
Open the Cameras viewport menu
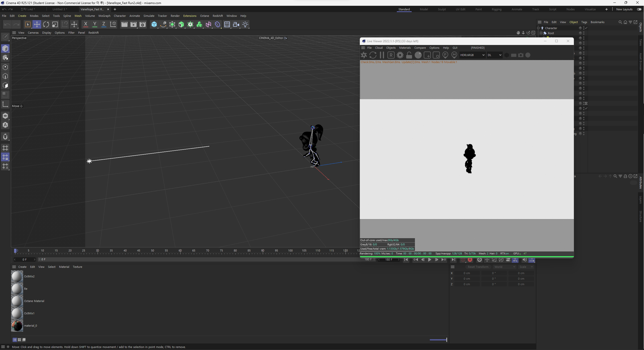click(33, 33)
